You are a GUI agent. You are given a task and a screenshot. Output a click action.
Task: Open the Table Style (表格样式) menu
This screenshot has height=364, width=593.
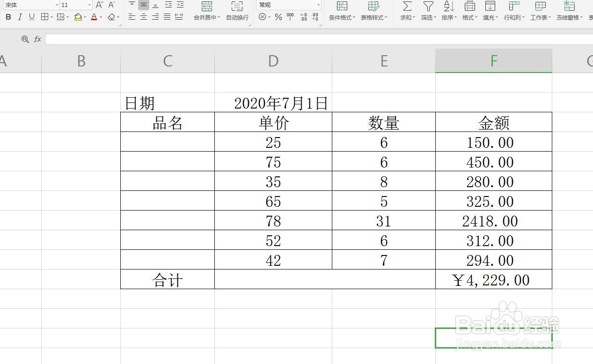373,12
